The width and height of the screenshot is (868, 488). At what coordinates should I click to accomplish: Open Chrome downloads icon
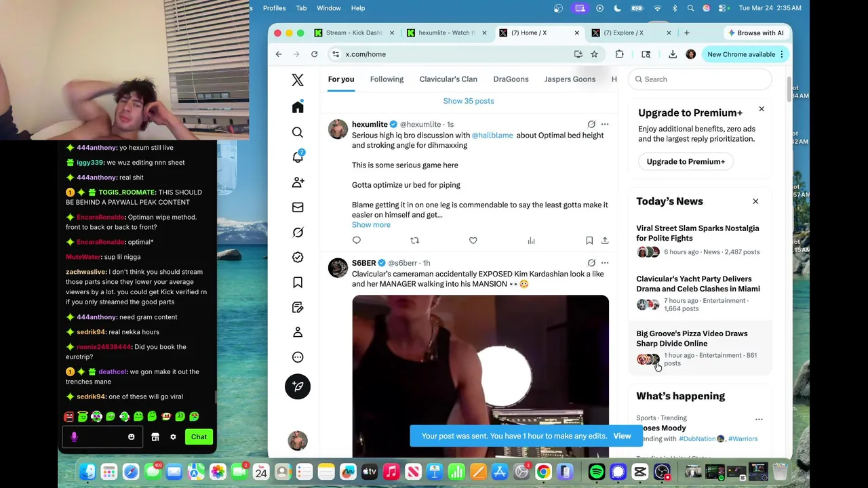point(673,54)
